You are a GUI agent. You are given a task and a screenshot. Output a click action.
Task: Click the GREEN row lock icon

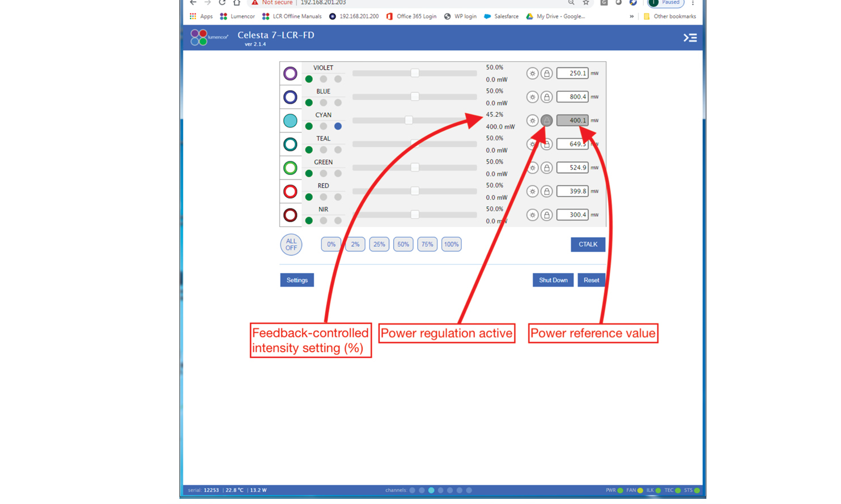pyautogui.click(x=546, y=168)
